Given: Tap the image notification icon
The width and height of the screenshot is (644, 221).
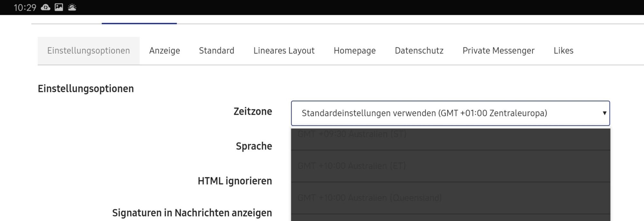Looking at the screenshot, I should click(x=59, y=7).
